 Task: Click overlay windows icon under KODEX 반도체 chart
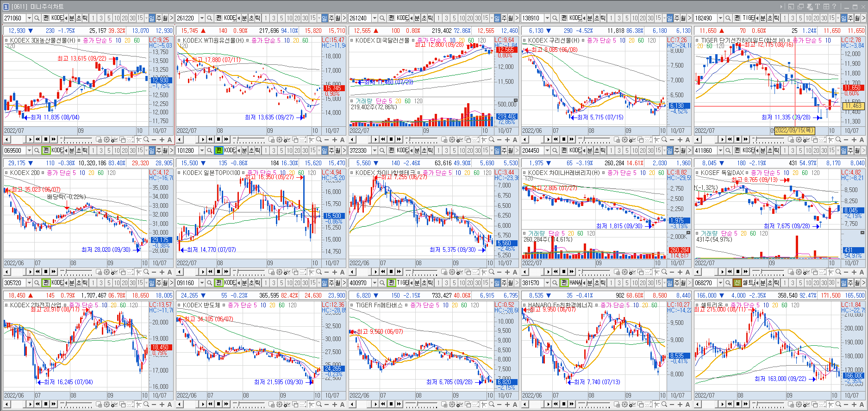(x=295, y=404)
